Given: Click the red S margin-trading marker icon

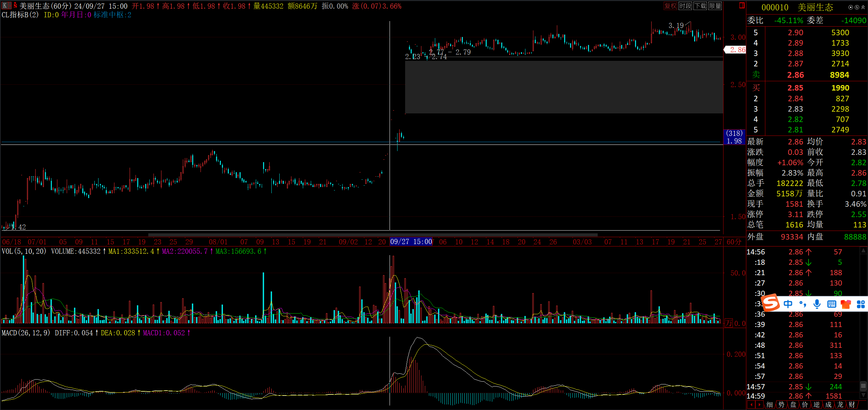Looking at the screenshot, I should (15, 6).
